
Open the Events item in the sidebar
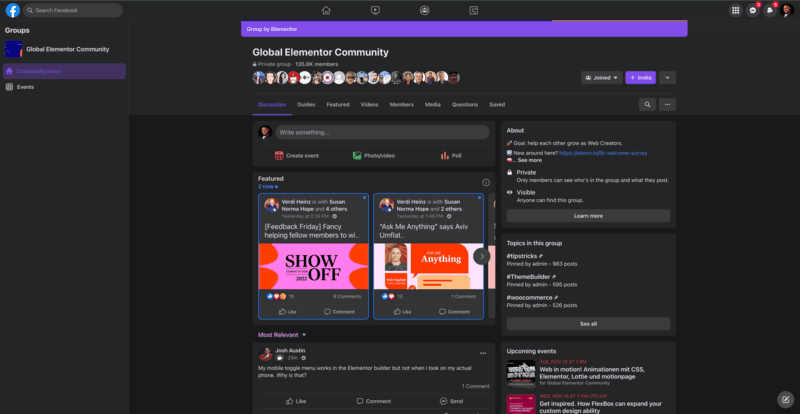coord(64,87)
